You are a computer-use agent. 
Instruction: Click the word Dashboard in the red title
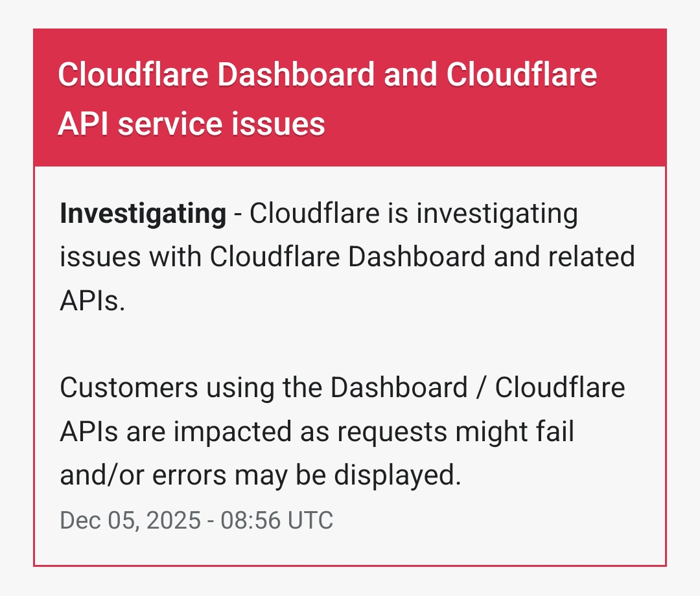tap(296, 75)
